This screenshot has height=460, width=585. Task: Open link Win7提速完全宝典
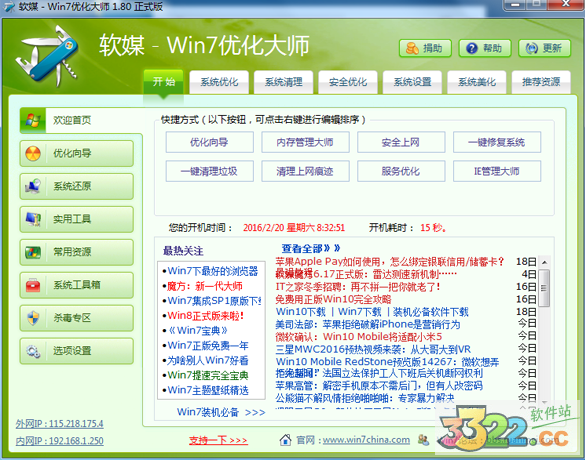click(x=208, y=375)
